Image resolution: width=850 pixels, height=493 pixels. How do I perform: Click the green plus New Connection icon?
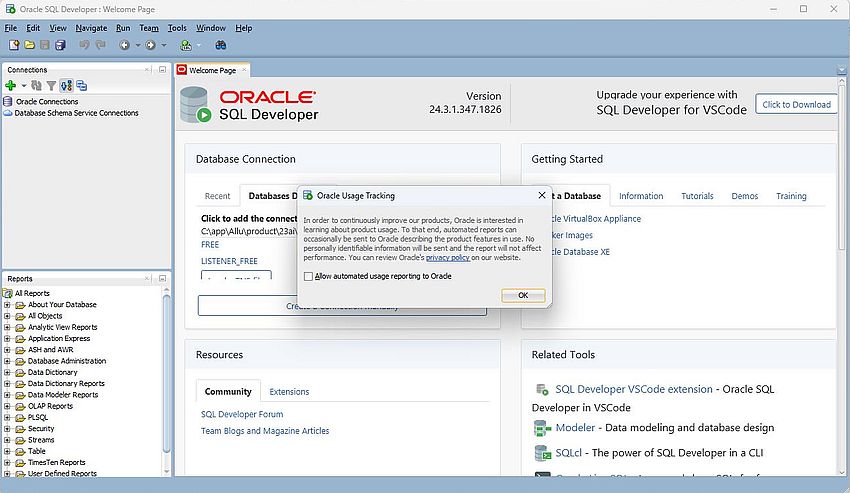10,86
